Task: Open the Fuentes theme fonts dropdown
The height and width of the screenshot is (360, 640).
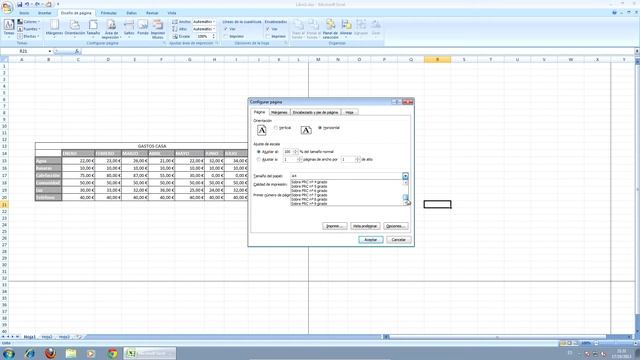Action: point(29,29)
